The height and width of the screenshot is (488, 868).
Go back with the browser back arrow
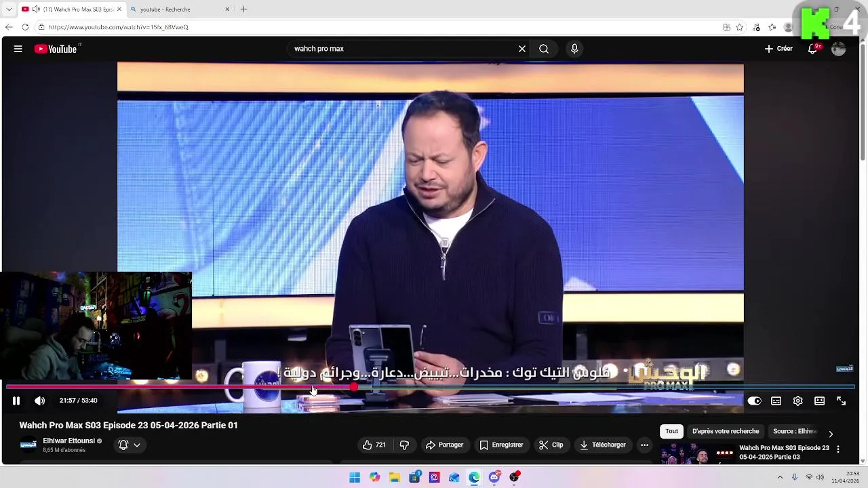coord(8,27)
